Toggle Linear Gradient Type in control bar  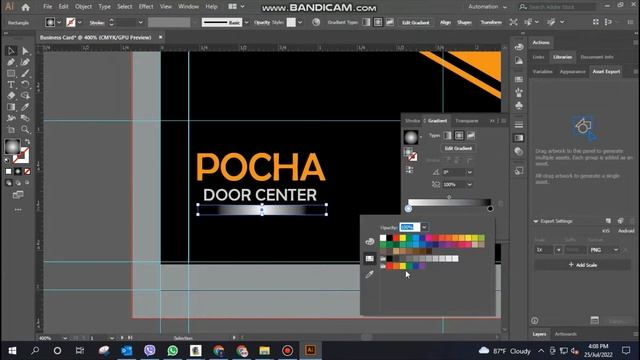coord(366,22)
